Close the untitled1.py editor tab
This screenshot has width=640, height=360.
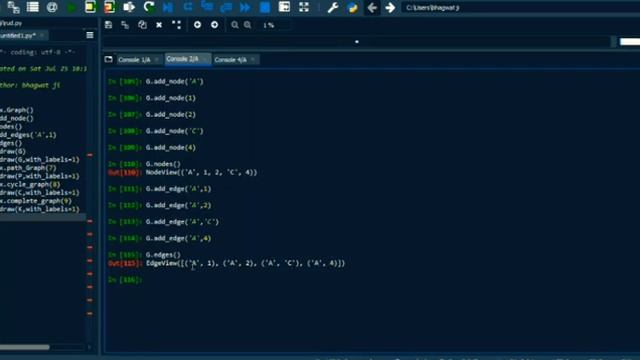[x=42, y=36]
